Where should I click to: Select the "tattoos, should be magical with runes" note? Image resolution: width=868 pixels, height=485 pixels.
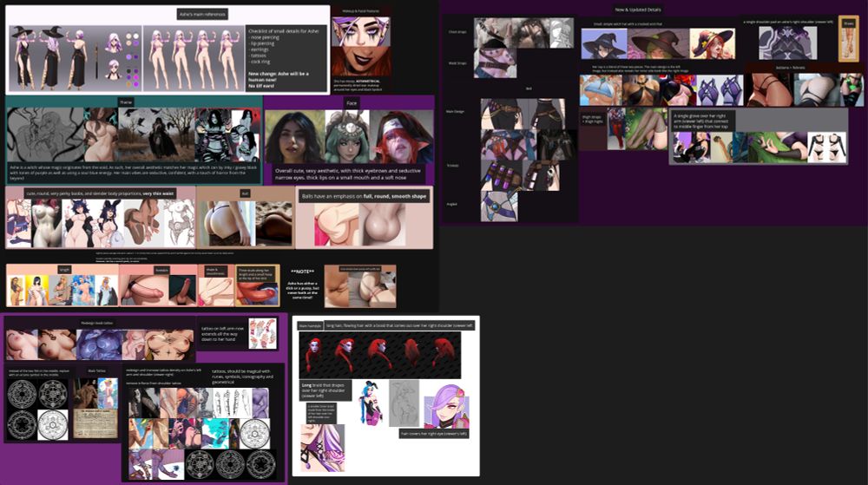[x=241, y=377]
